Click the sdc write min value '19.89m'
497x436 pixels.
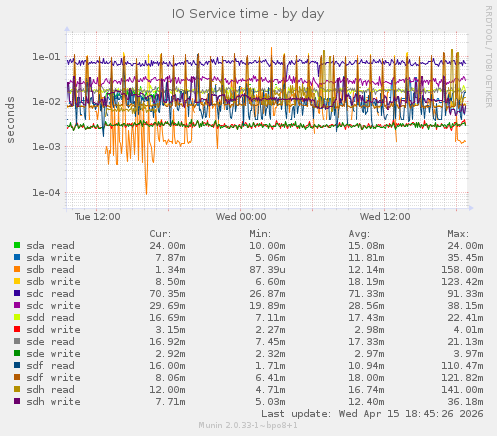pyautogui.click(x=267, y=306)
